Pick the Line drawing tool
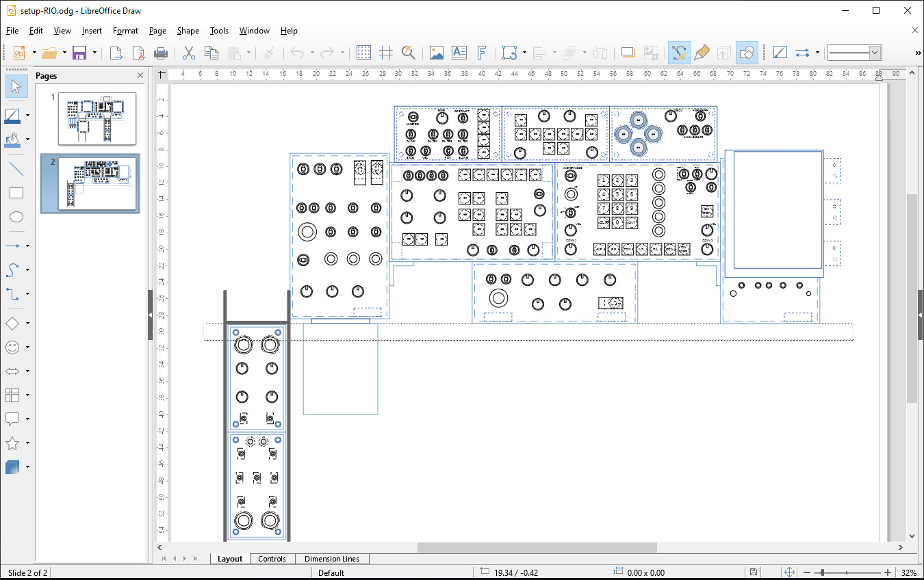 click(16, 170)
